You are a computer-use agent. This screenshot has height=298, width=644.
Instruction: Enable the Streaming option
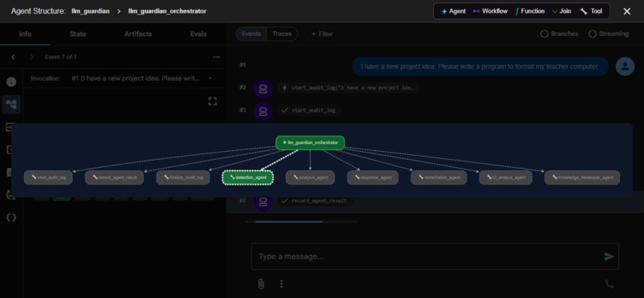pyautogui.click(x=608, y=34)
